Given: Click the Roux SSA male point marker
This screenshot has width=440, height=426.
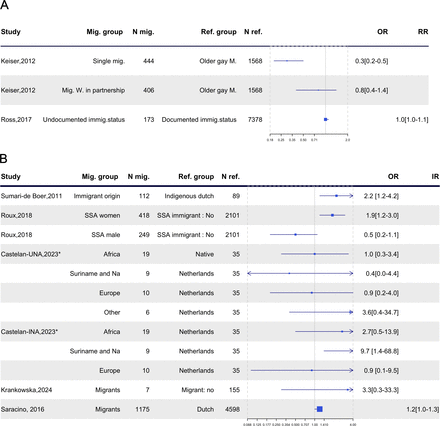Looking at the screenshot, I should click(295, 235).
